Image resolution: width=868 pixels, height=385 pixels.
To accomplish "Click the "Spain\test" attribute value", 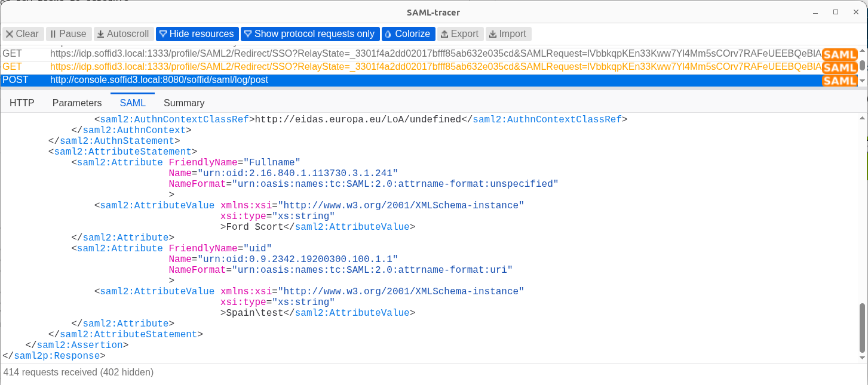I will point(254,313).
